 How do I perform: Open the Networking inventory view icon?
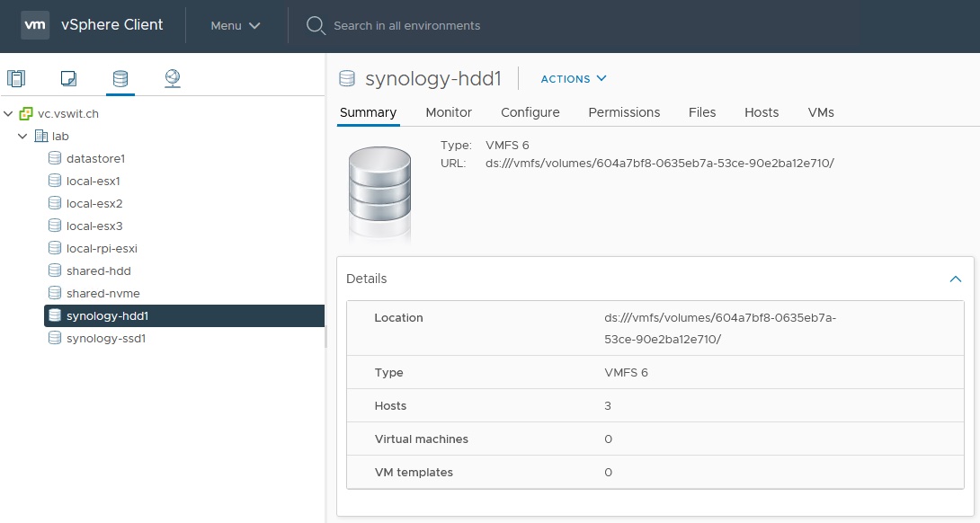pyautogui.click(x=173, y=79)
